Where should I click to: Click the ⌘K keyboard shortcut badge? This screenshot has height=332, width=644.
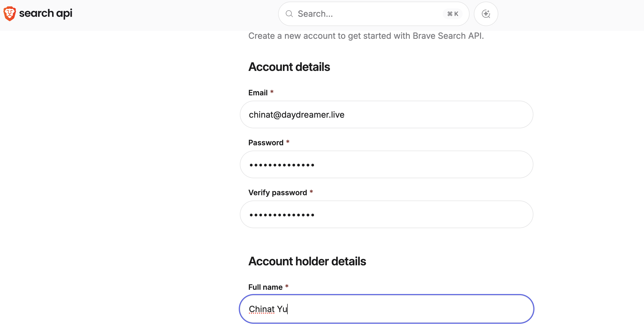click(453, 14)
